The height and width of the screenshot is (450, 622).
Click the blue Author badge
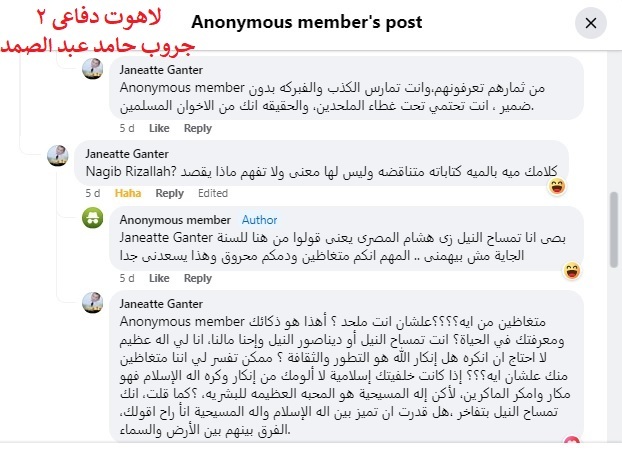point(259,220)
